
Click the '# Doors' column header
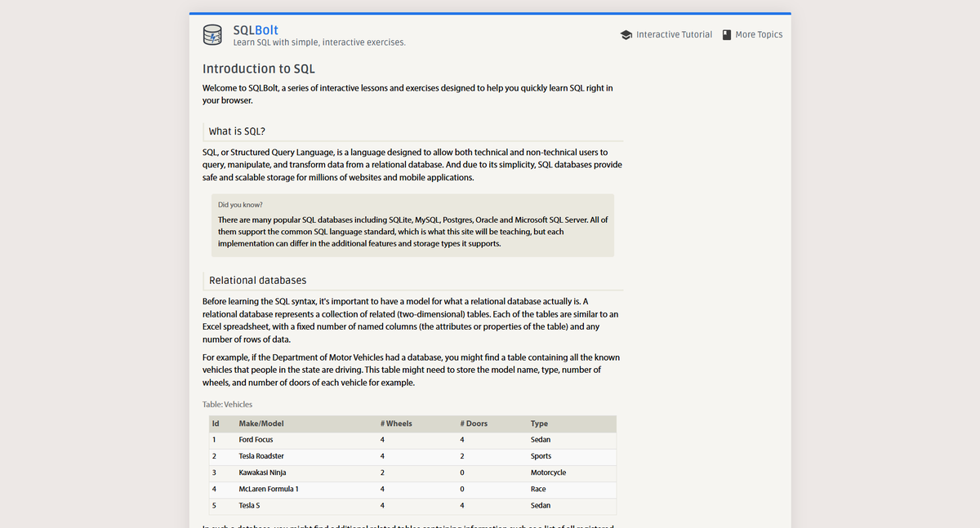[x=474, y=424]
